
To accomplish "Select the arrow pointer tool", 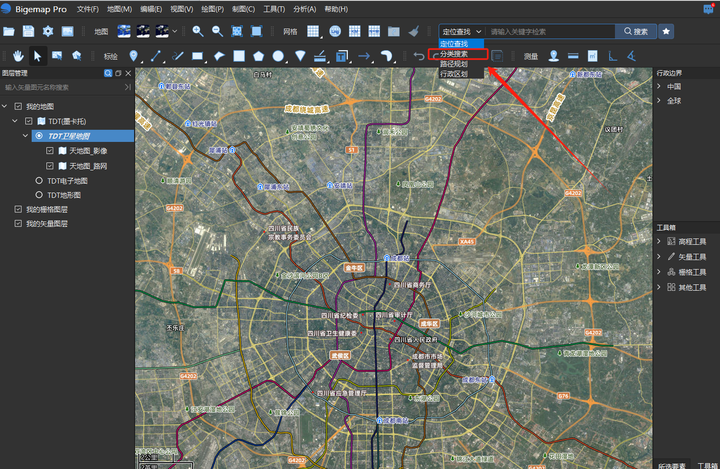I will click(38, 56).
